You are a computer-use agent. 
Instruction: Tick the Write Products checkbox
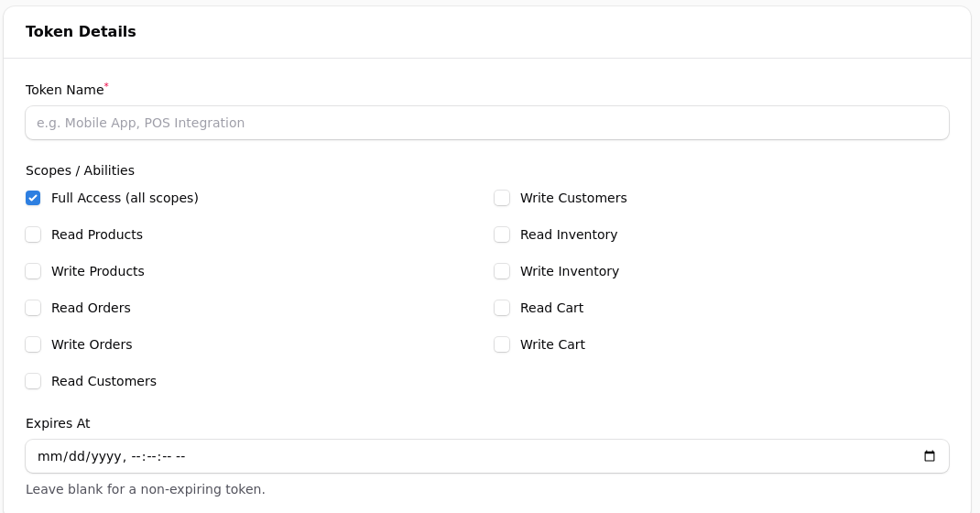coord(33,271)
